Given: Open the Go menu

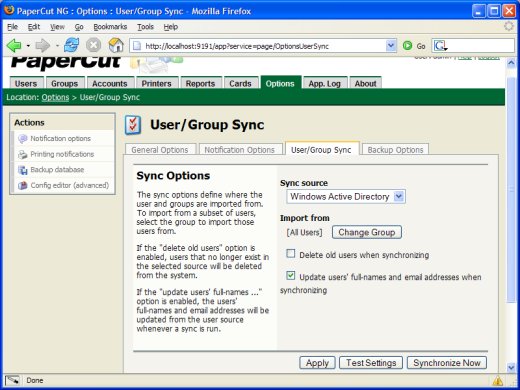Looking at the screenshot, I should [x=79, y=27].
